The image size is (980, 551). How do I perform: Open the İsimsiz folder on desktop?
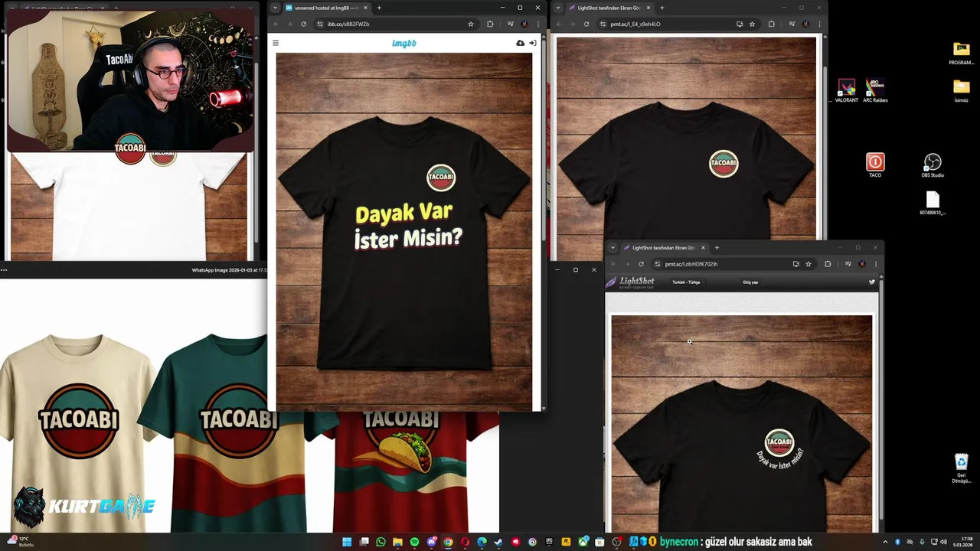point(962,90)
